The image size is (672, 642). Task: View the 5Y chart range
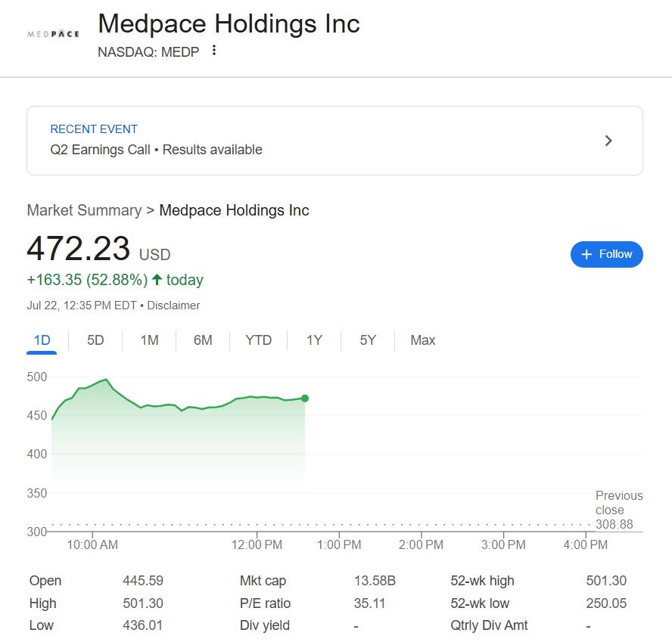[368, 340]
